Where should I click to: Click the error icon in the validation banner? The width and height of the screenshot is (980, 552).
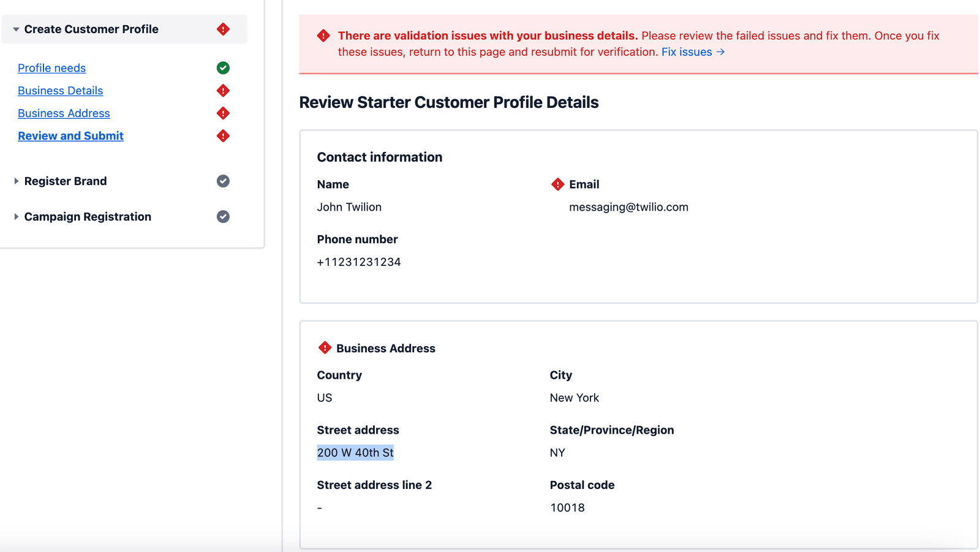click(323, 36)
